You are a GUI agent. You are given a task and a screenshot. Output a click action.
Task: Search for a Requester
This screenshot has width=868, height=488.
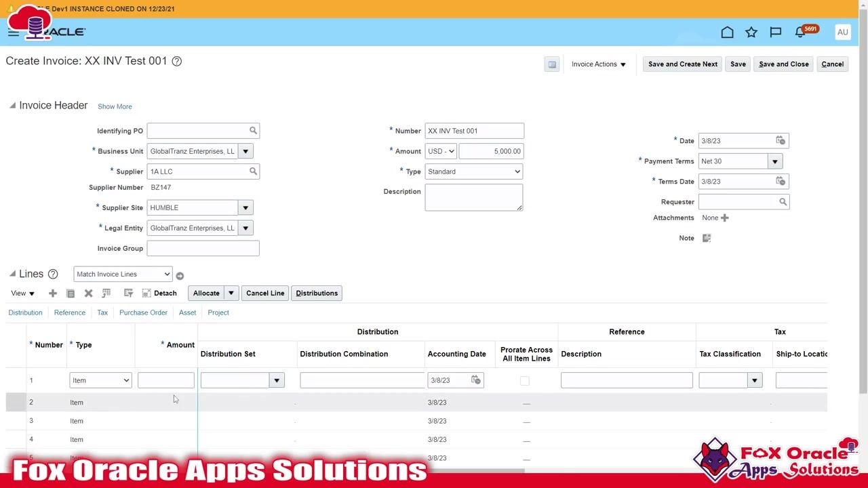(783, 201)
